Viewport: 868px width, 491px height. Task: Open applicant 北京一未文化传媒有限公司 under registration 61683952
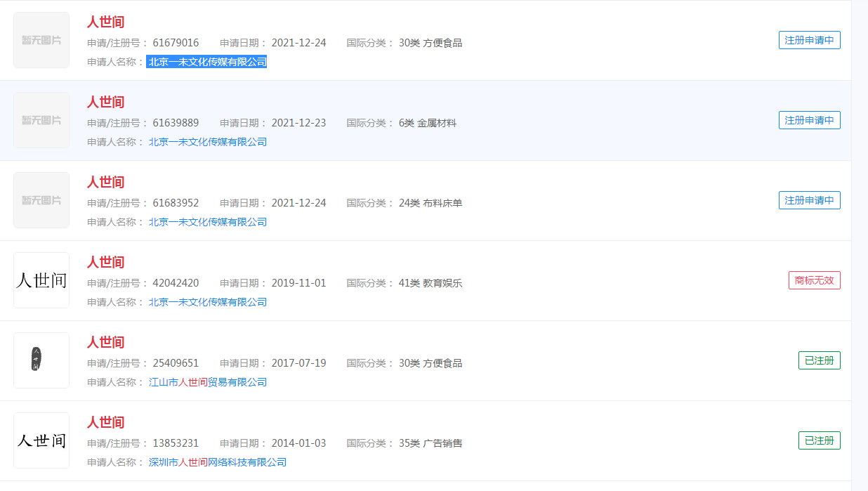click(x=208, y=222)
